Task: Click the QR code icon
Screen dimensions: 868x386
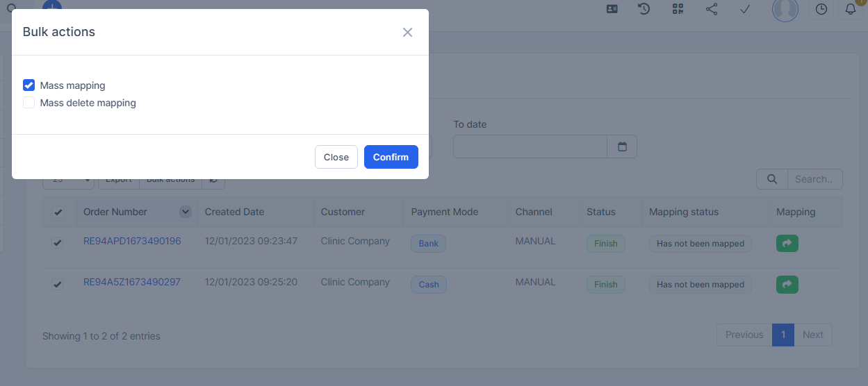Action: tap(678, 9)
